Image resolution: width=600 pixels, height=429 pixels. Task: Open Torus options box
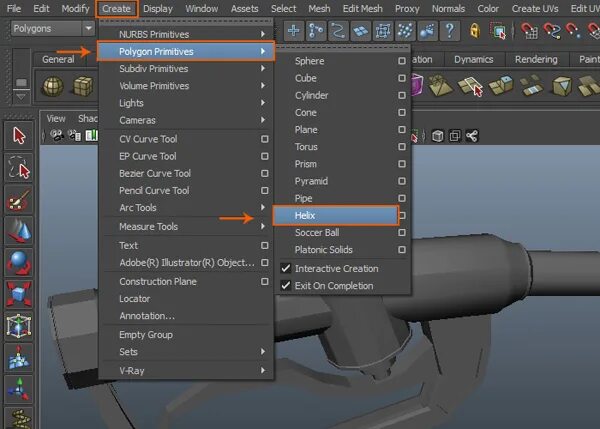401,147
